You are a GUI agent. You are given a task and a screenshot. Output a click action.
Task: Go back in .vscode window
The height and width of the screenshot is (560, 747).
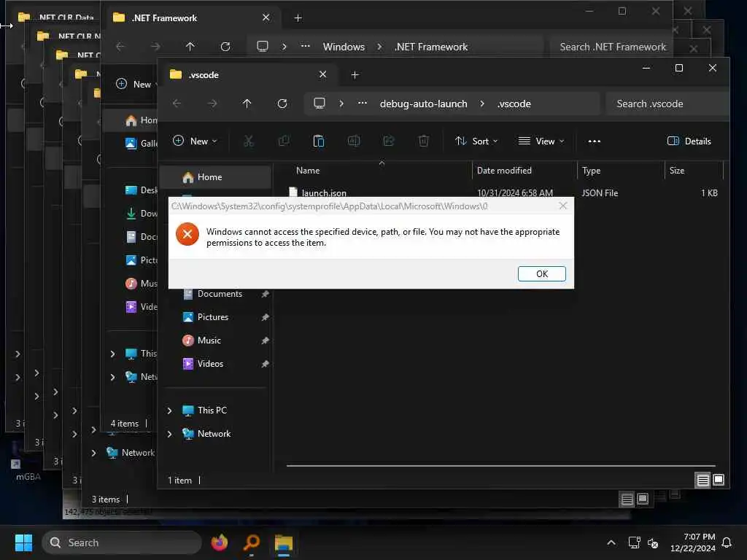(177, 104)
